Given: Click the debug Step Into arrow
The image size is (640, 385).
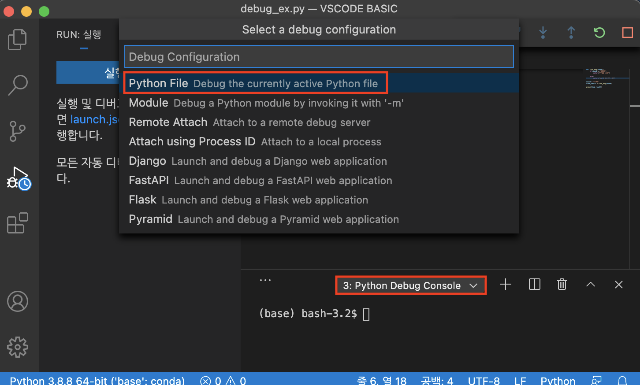Looking at the screenshot, I should click(543, 32).
